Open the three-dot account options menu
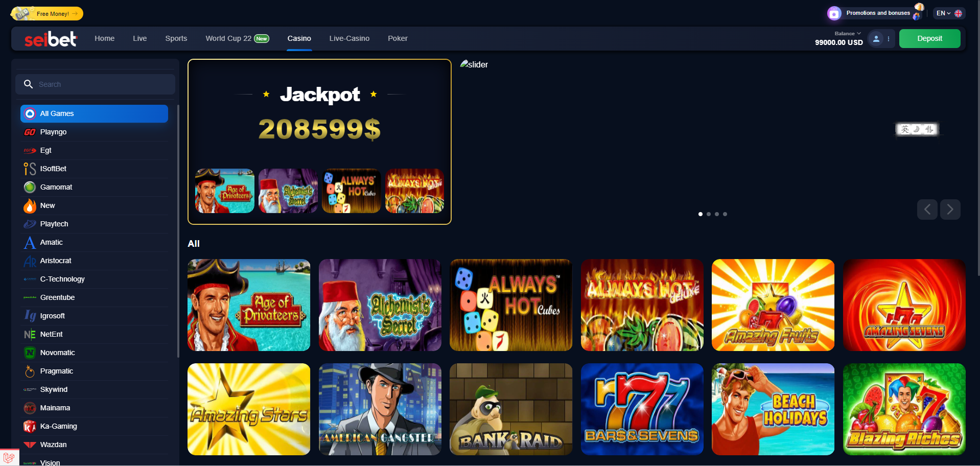This screenshot has height=466, width=980. click(x=889, y=39)
